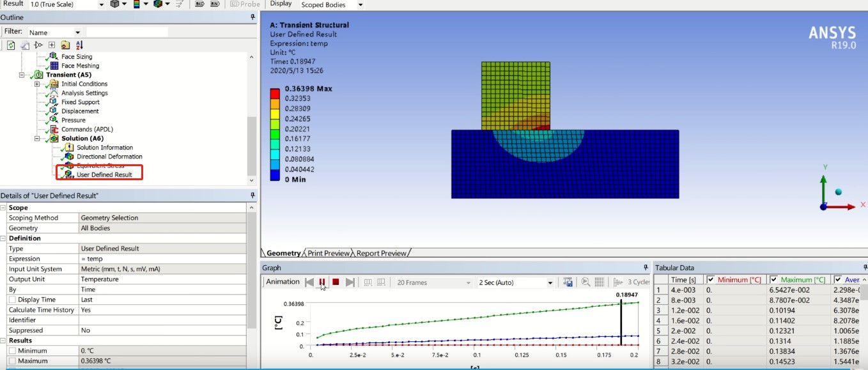Select result sets frames icon in Graph toolbar
The height and width of the screenshot is (370, 868).
pyautogui.click(x=381, y=282)
